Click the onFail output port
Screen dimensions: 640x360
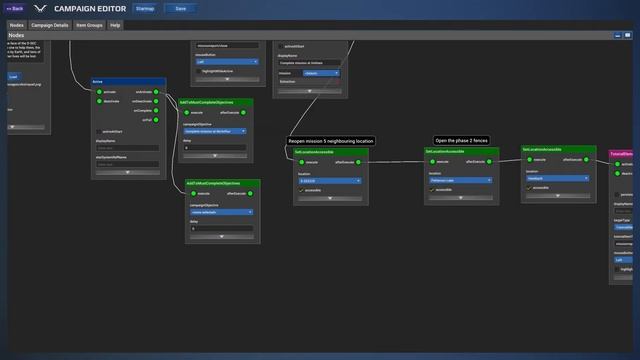pos(156,120)
